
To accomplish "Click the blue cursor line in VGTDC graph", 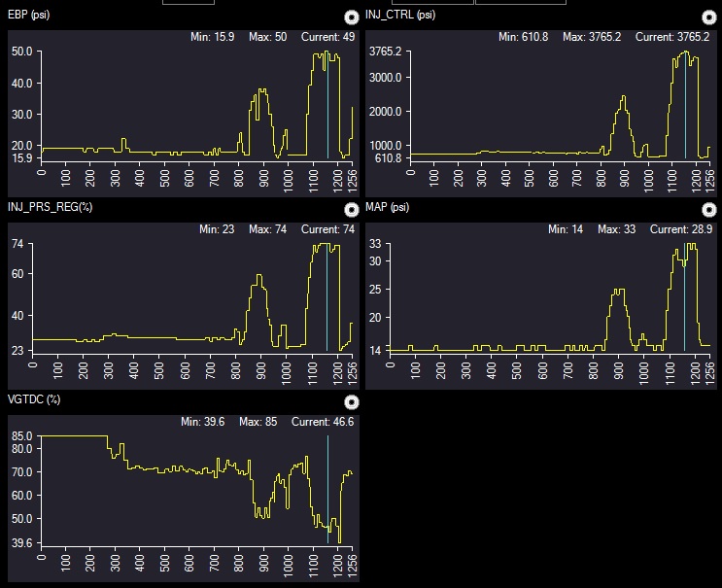I will pyautogui.click(x=327, y=486).
